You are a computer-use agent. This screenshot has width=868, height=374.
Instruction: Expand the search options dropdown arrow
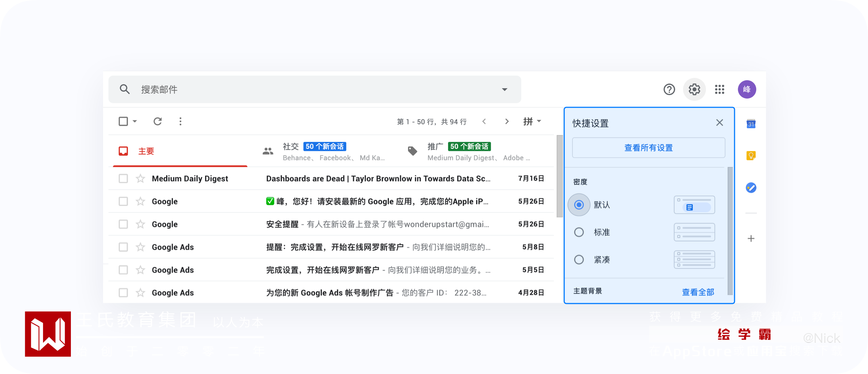tap(505, 90)
